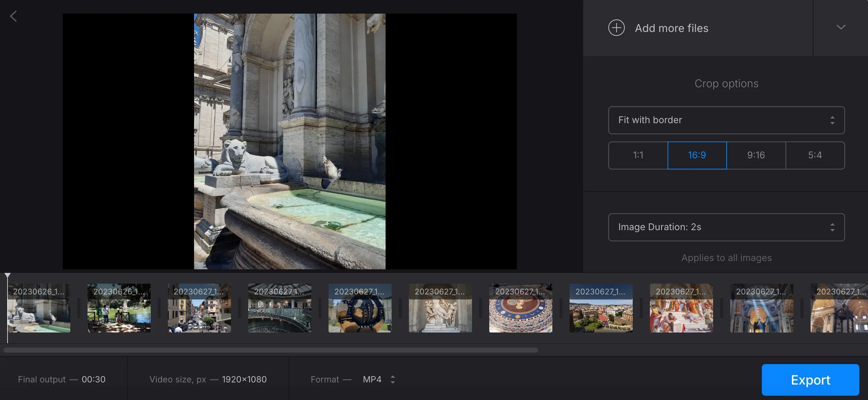Screen dimensions: 868x400
Task: Click the Export button
Action: pos(810,380)
